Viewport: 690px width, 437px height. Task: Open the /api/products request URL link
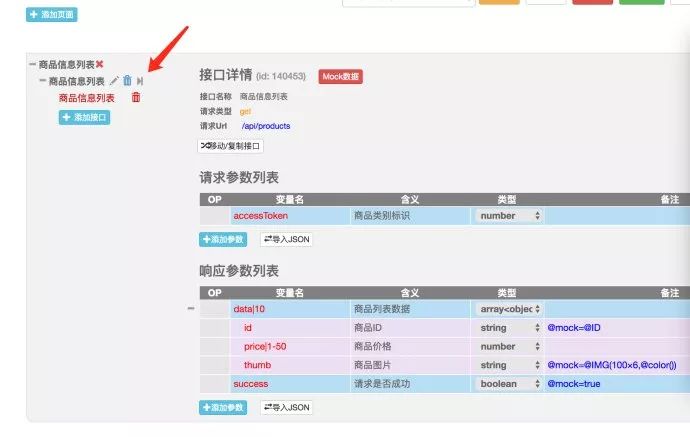[x=266, y=126]
